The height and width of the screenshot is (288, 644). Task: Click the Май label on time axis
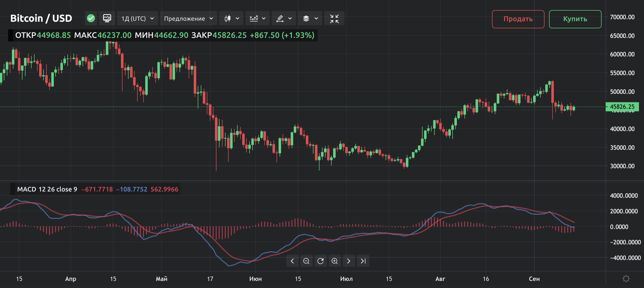162,279
